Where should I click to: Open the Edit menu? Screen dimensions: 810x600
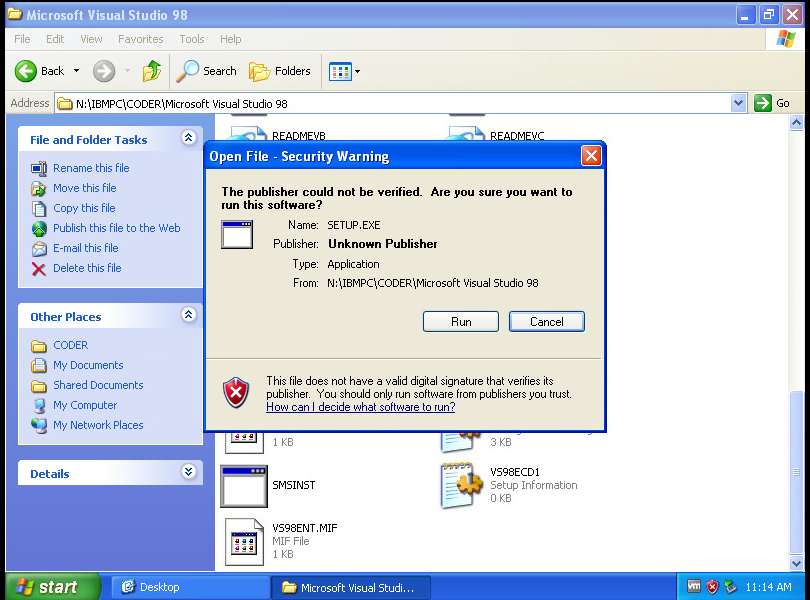55,39
